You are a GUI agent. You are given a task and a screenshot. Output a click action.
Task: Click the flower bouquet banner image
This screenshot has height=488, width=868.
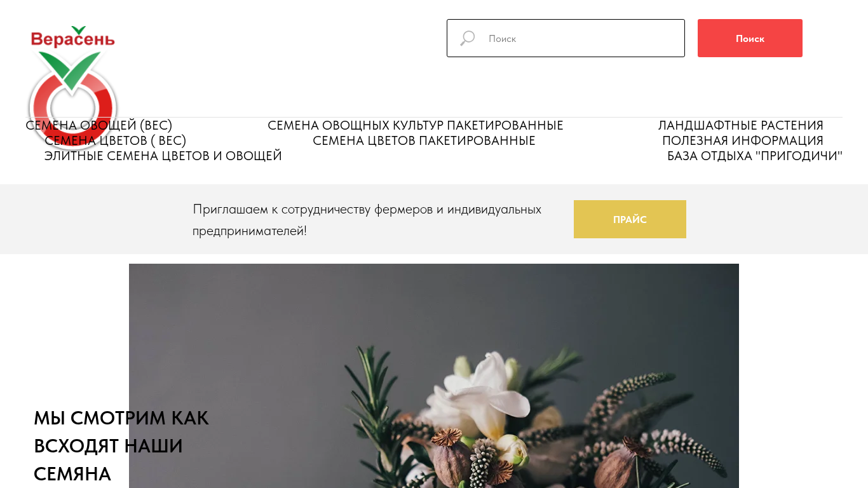click(x=434, y=376)
